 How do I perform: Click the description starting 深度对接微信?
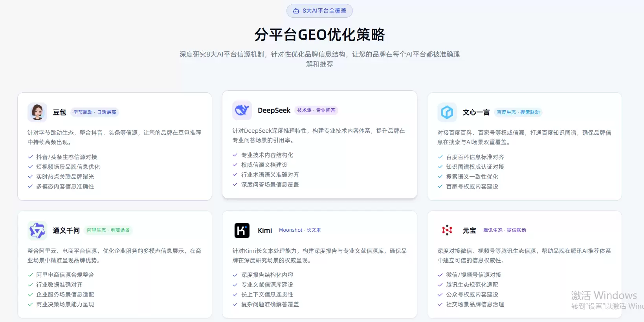pyautogui.click(x=524, y=256)
